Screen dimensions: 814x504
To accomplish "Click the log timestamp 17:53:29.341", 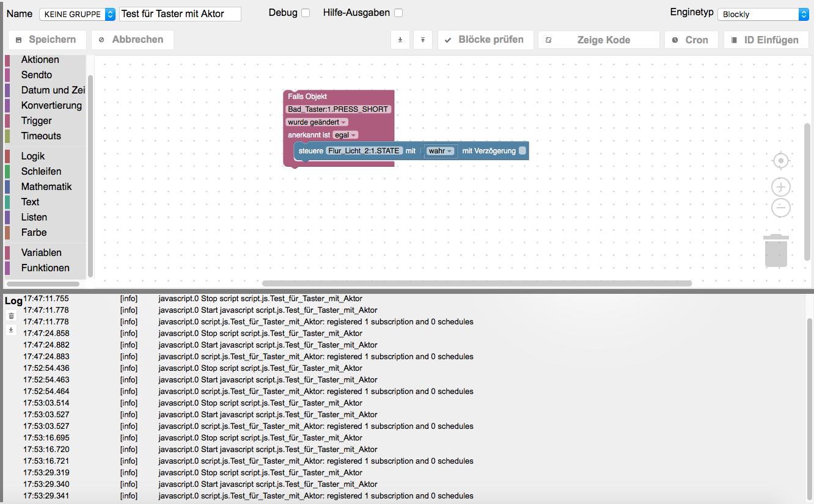I will tap(46, 496).
